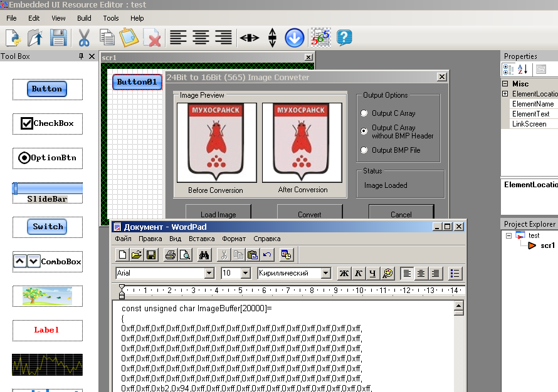The width and height of the screenshot is (558, 392).
Task: Click the Categorized view icon in Properties
Action: tap(508, 69)
